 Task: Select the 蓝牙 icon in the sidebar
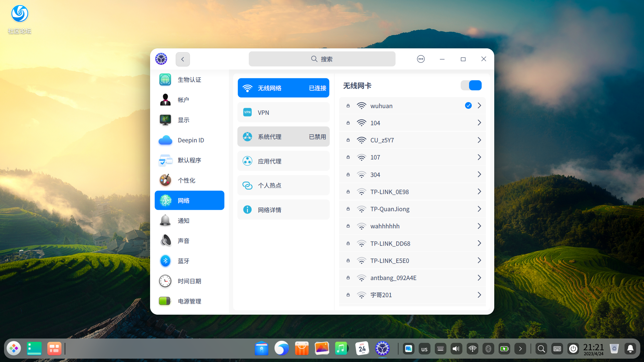click(x=165, y=261)
